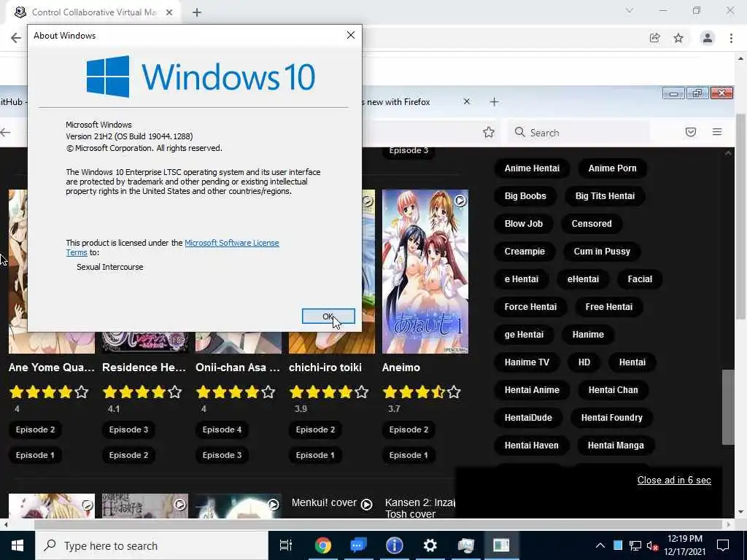Expand the Chrome tab search chevron
Screen dimensions: 747x560
tap(630, 10)
